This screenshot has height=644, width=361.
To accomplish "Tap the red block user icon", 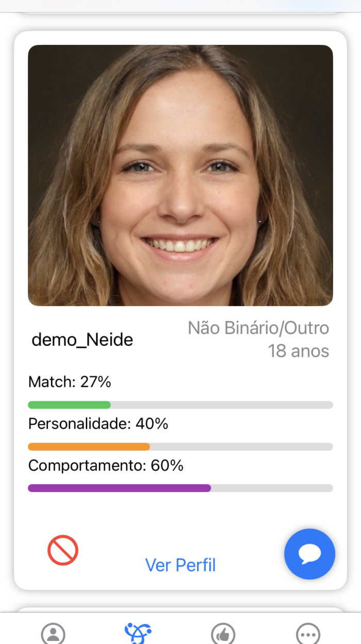I will [63, 550].
